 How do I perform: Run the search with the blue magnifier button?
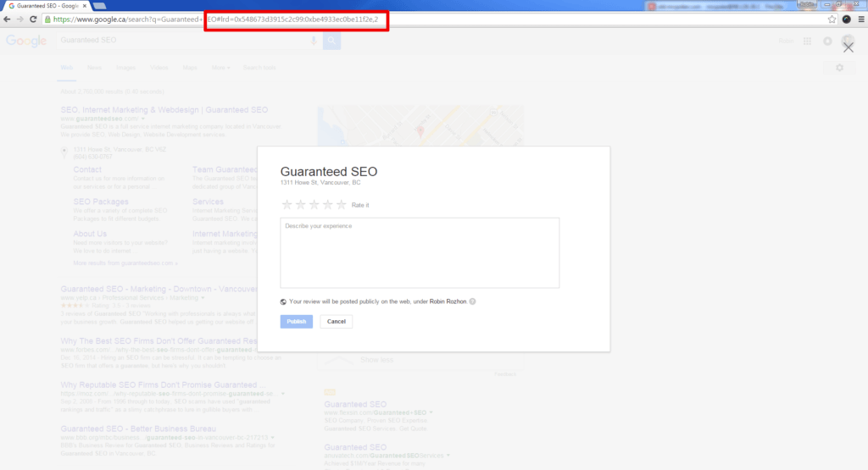click(x=331, y=41)
